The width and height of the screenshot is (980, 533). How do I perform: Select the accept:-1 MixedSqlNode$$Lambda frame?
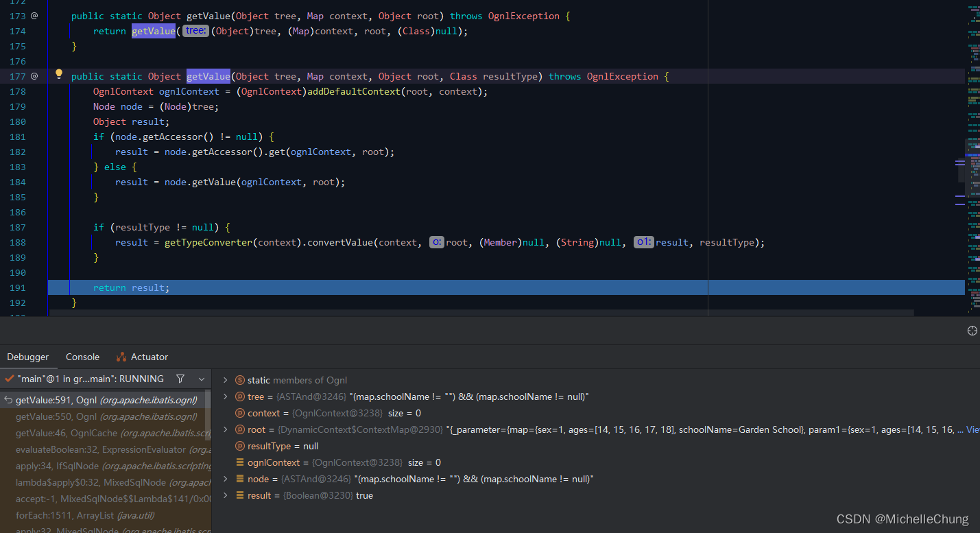(106, 499)
